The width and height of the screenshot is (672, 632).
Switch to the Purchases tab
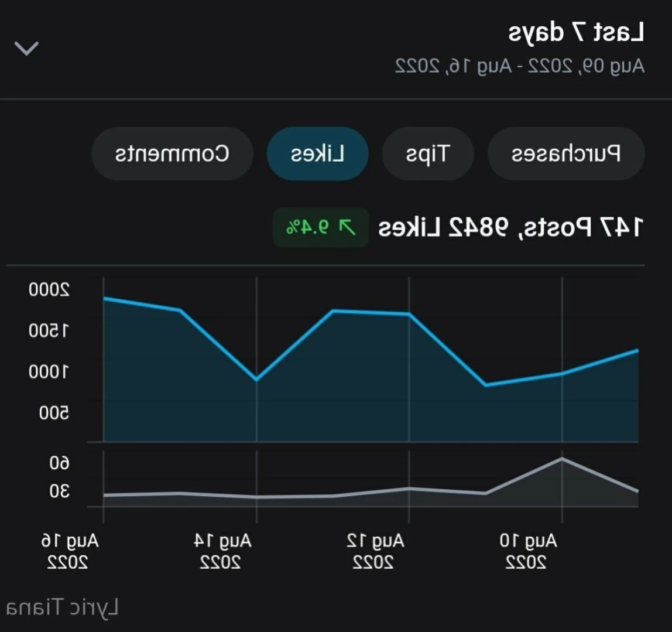pos(566,153)
